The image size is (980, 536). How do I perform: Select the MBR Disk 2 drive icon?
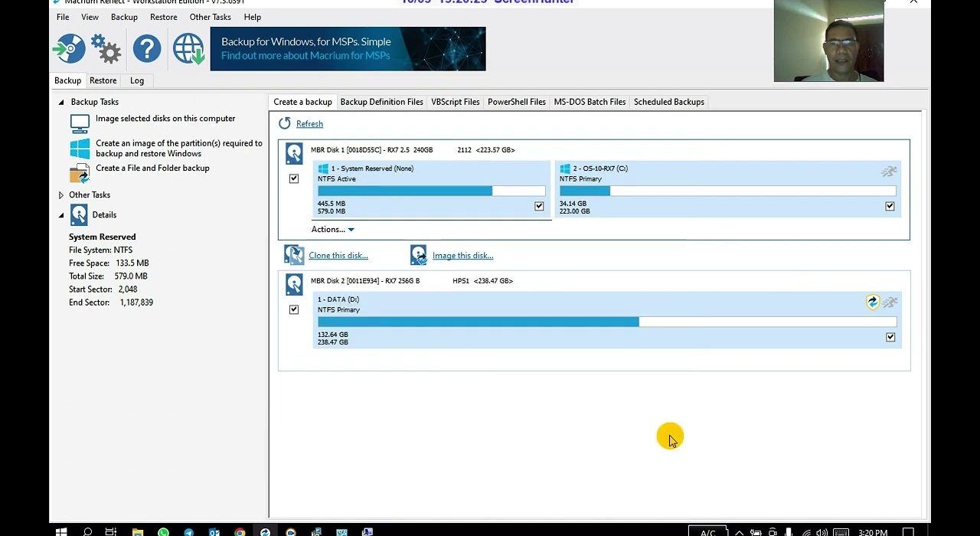(x=294, y=284)
